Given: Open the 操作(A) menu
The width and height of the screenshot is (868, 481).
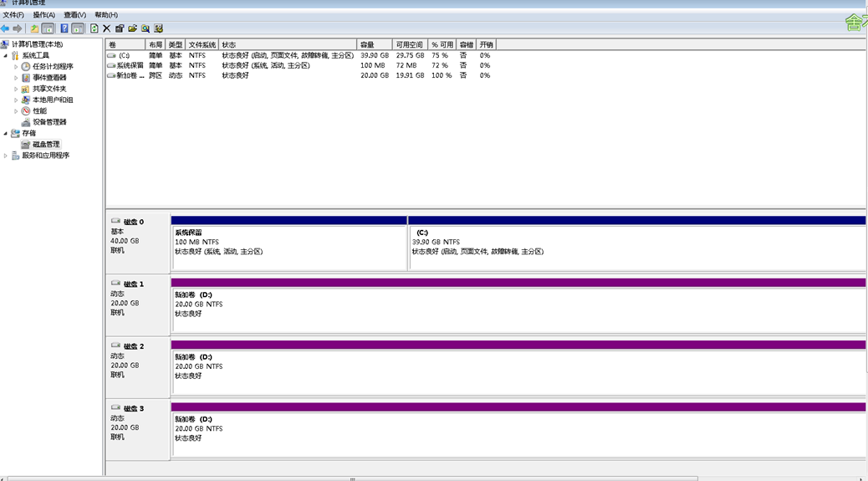Looking at the screenshot, I should 43,15.
